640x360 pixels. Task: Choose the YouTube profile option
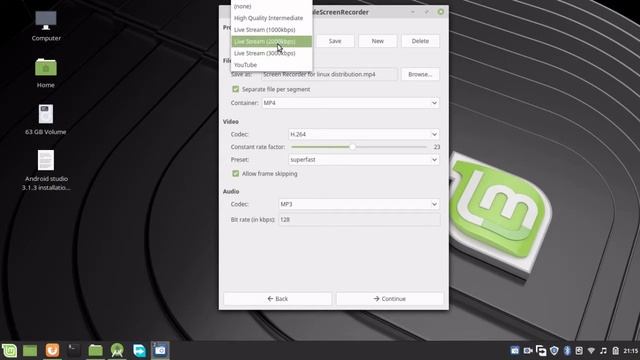coord(271,65)
